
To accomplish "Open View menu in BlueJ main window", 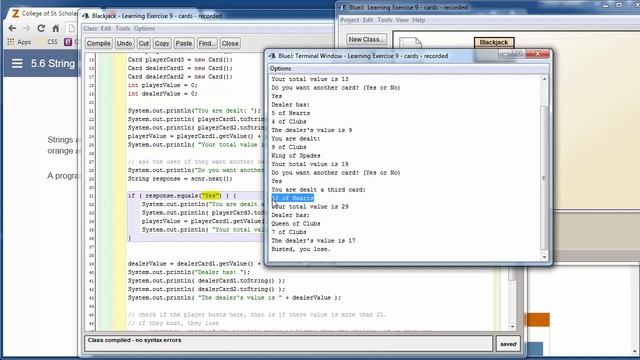I will tap(402, 20).
